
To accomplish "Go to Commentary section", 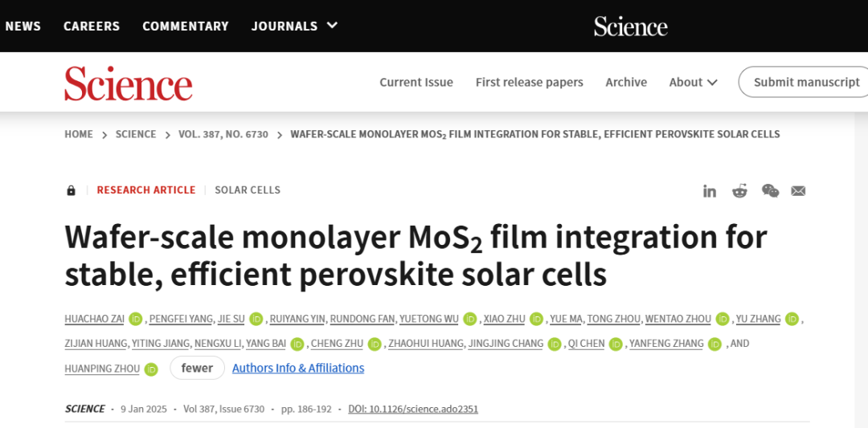I will [186, 26].
